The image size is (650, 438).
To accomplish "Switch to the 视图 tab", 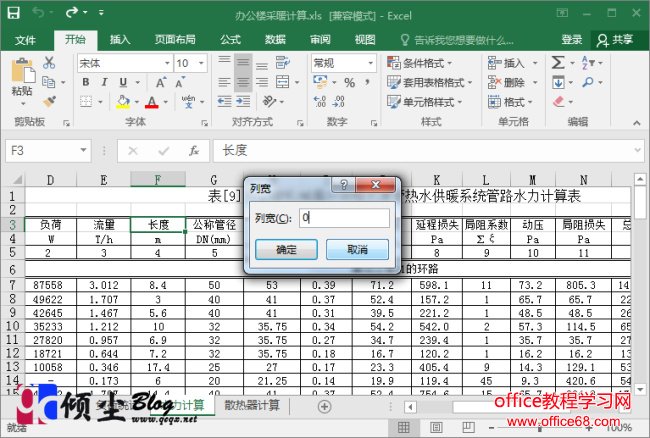I will 365,40.
